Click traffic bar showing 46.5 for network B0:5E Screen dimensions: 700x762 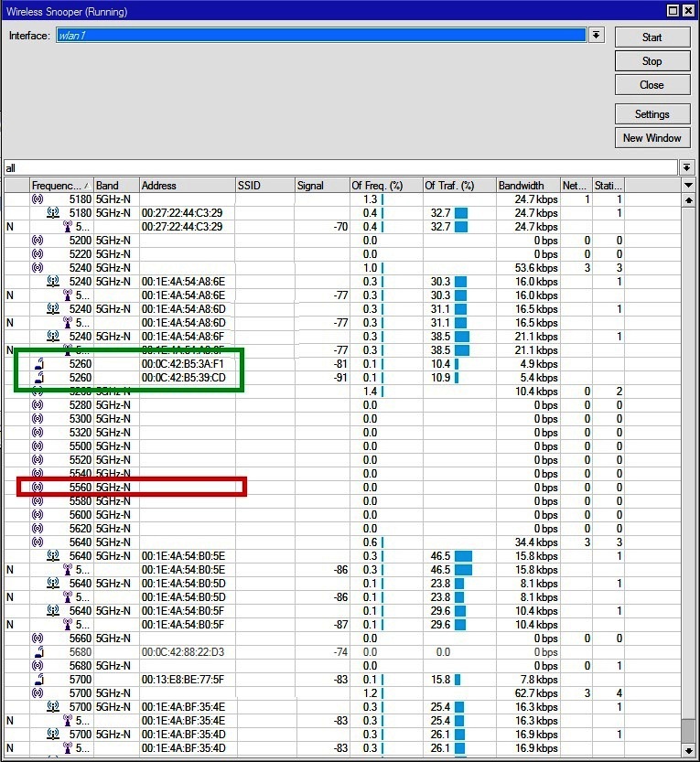coord(463,555)
